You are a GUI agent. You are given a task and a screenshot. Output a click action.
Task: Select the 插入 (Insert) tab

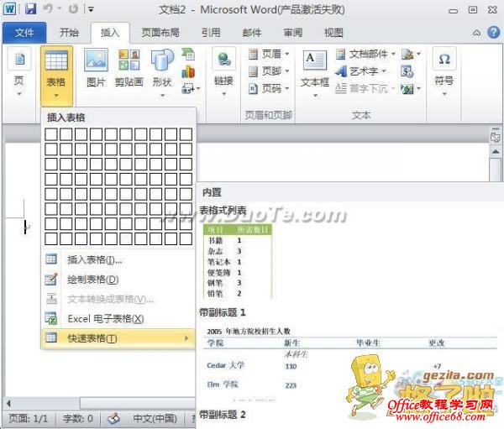pyautogui.click(x=110, y=33)
